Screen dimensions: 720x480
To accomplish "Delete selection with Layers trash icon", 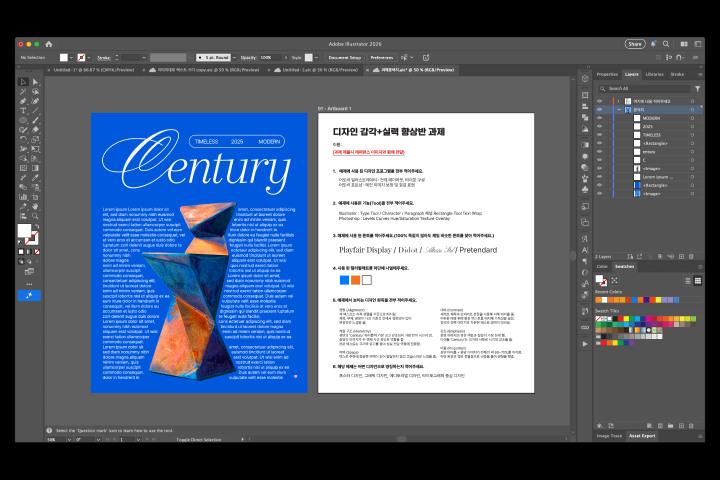I will pos(691,257).
